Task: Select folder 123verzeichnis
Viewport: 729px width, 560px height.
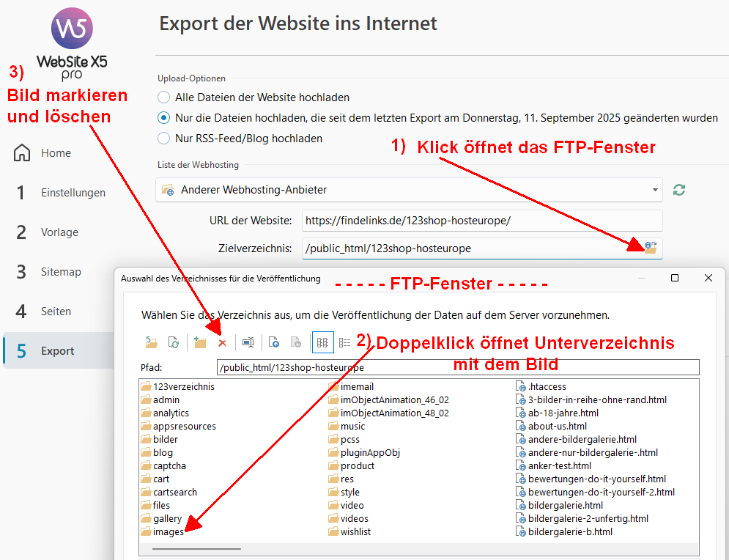Action: pyautogui.click(x=178, y=386)
